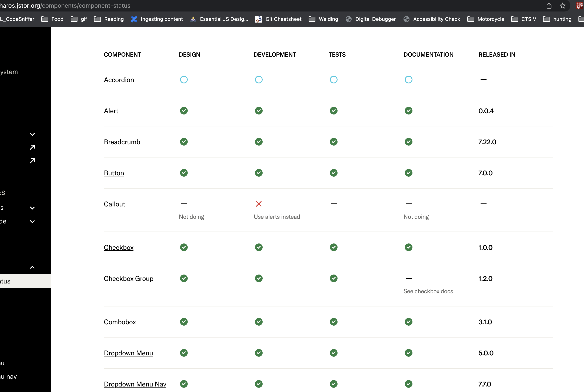Open the gif bookmarks folder

(79, 19)
